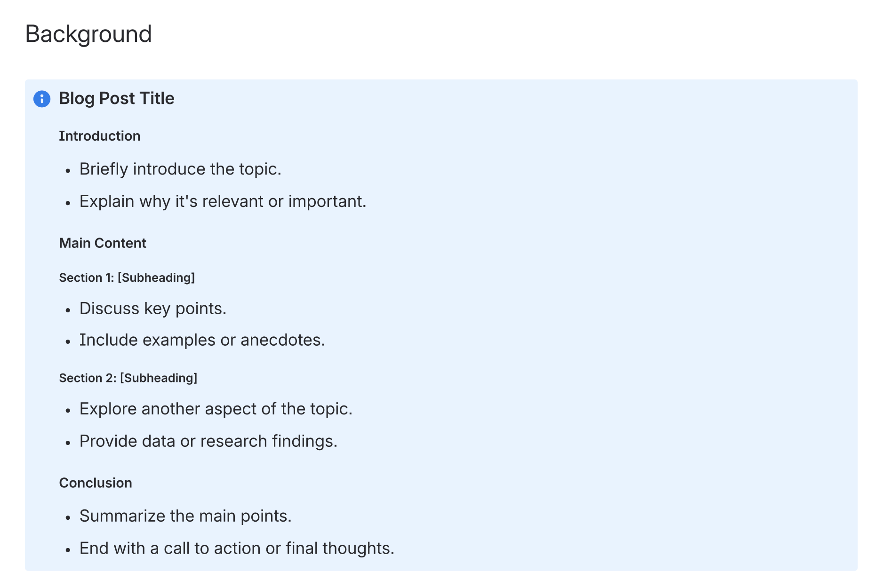The image size is (880, 588).
Task: Click bullet marker before 'Summarize the main points'
Action: (x=68, y=517)
